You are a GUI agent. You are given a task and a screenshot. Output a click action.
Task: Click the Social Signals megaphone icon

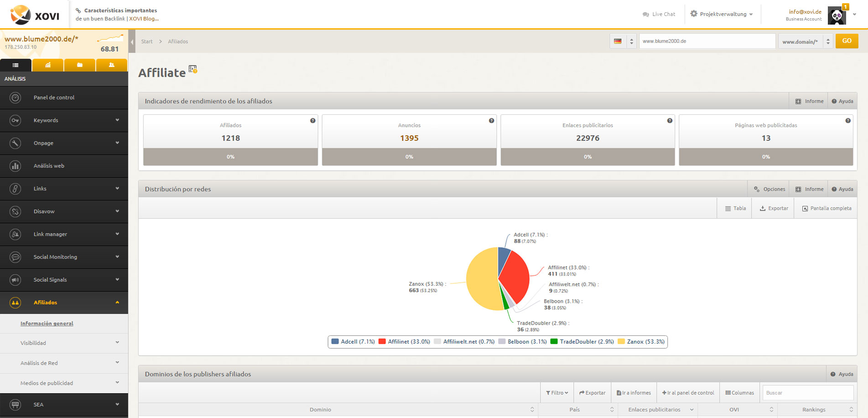(16, 280)
